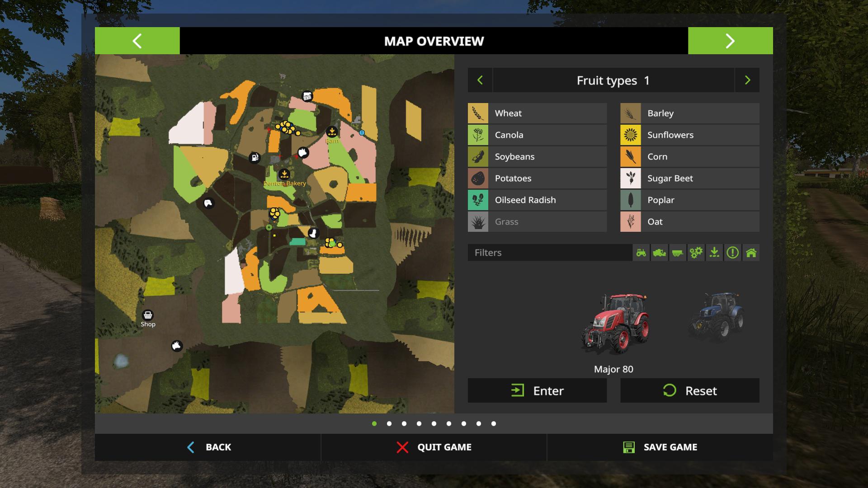The height and width of the screenshot is (488, 868).
Task: Toggle the trailer map filter
Action: pos(678,253)
